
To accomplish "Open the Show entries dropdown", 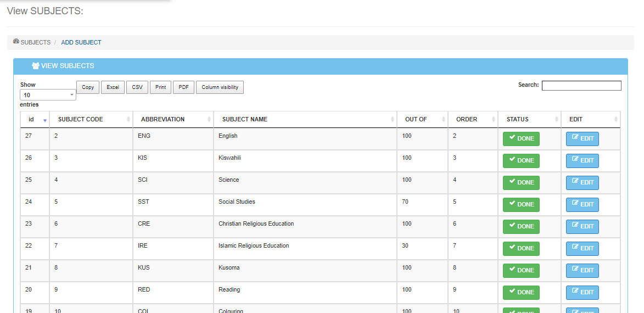I will click(x=48, y=95).
